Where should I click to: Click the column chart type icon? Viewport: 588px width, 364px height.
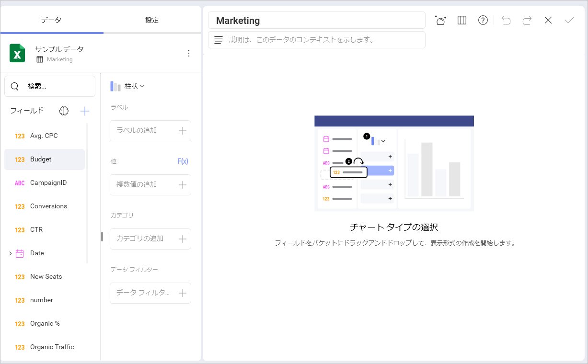[x=115, y=86]
